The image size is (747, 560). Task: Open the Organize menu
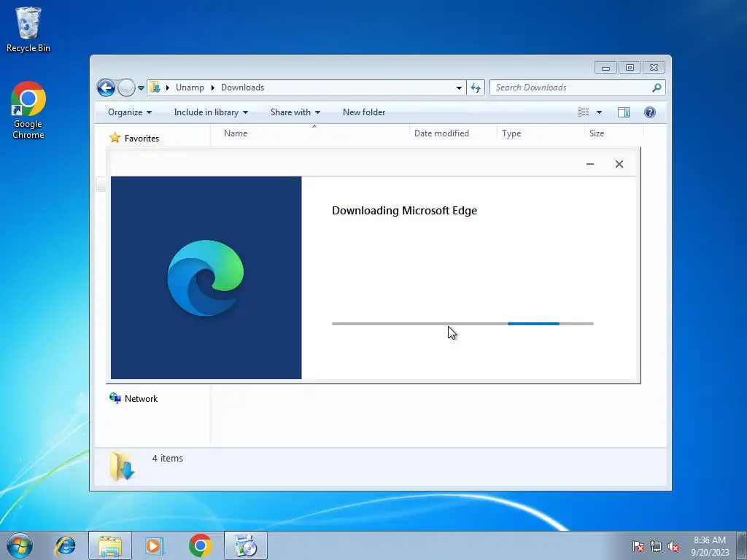pos(130,112)
